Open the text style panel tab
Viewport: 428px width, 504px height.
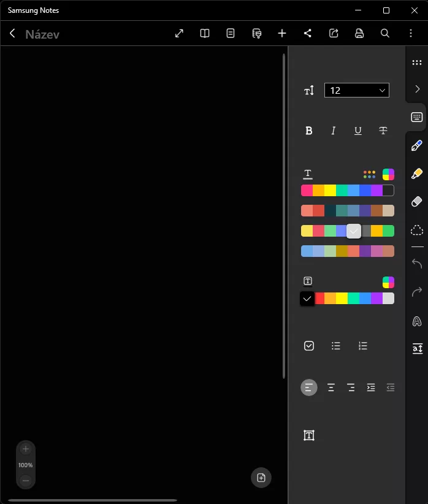(417, 349)
